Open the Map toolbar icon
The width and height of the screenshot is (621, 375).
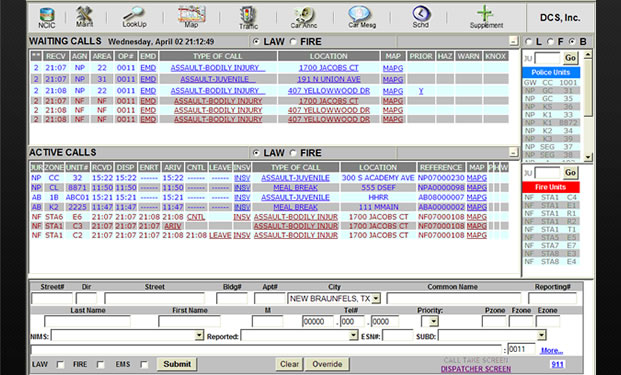191,17
